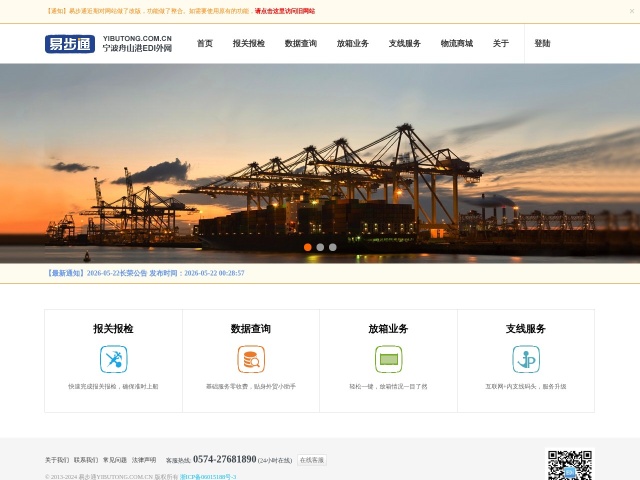640x480 pixels.
Task: Open the 浙ICP备 registration link
Action: 208,476
